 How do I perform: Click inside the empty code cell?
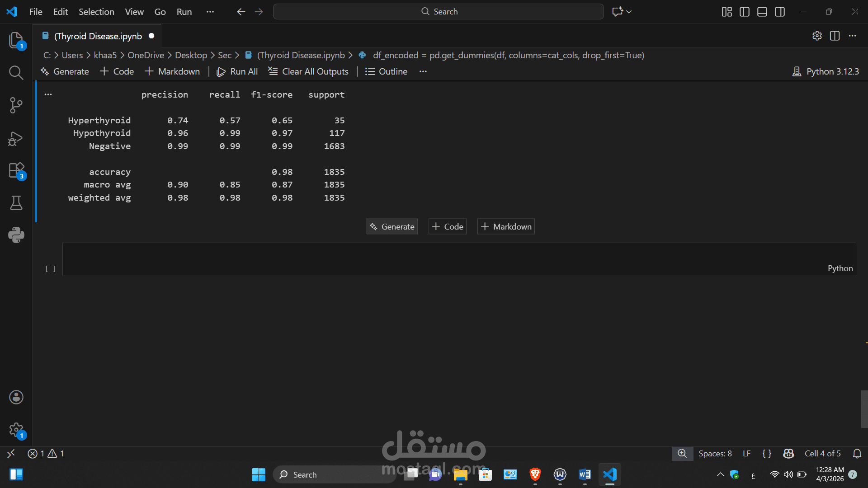coord(452,258)
